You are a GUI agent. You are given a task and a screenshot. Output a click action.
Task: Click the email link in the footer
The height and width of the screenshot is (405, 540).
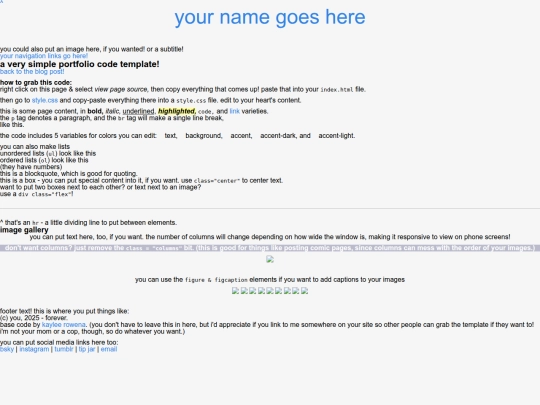[109, 349]
